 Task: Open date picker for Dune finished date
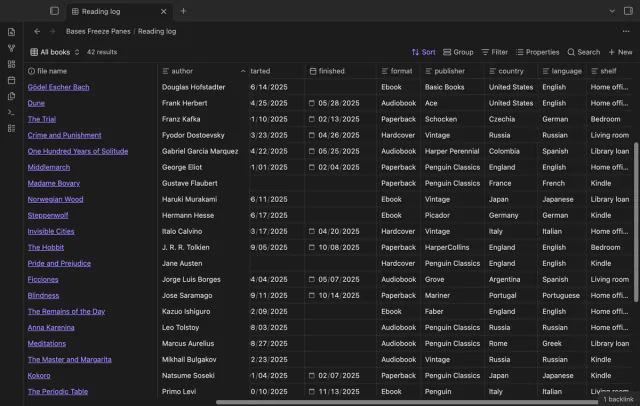312,103
